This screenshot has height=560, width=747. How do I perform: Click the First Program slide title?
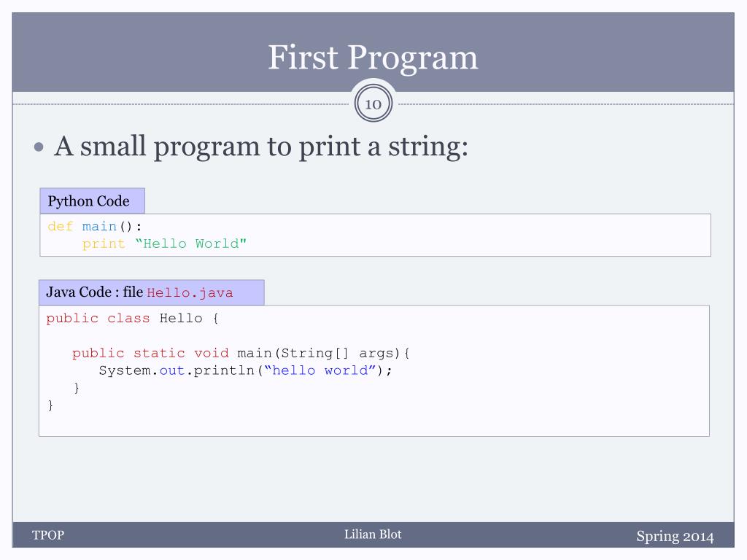[373, 58]
